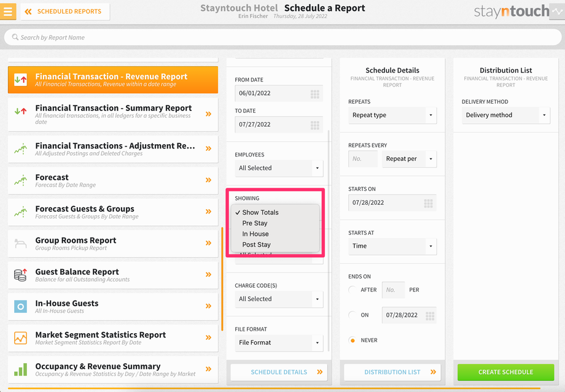Open the Repeat per dropdown
The width and height of the screenshot is (565, 392).
[x=410, y=159]
